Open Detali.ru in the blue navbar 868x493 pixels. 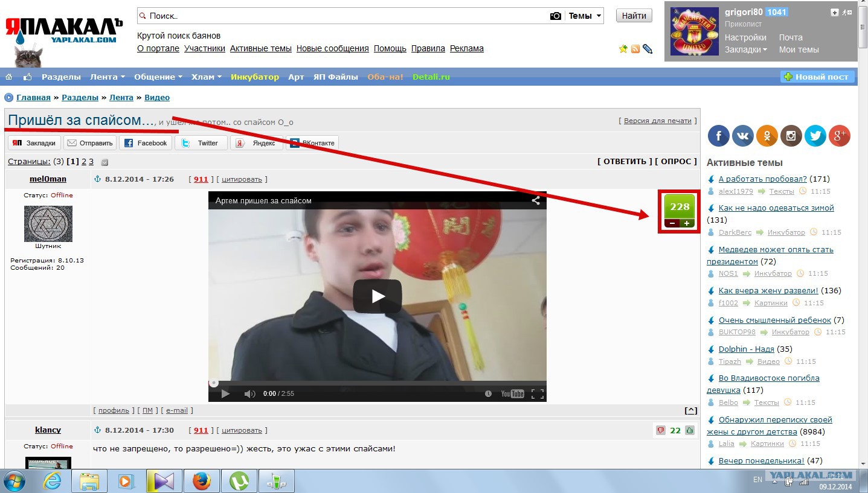(x=431, y=77)
